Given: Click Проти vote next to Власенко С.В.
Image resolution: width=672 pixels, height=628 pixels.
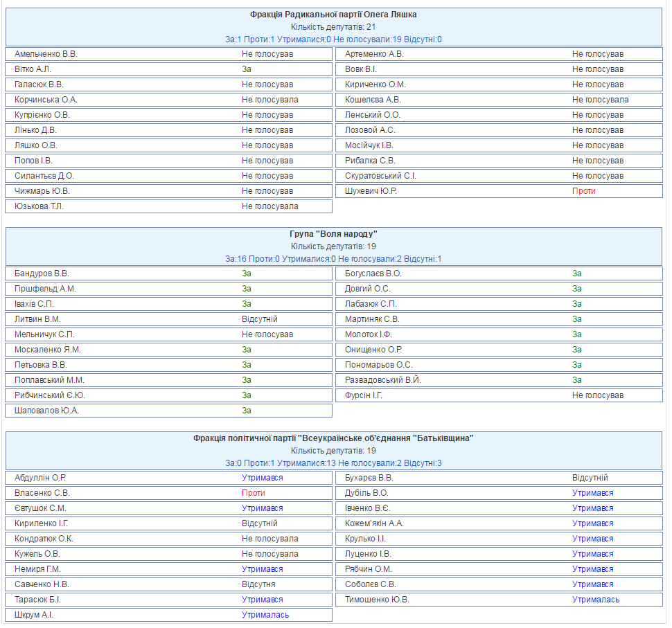Looking at the screenshot, I should point(254,493).
